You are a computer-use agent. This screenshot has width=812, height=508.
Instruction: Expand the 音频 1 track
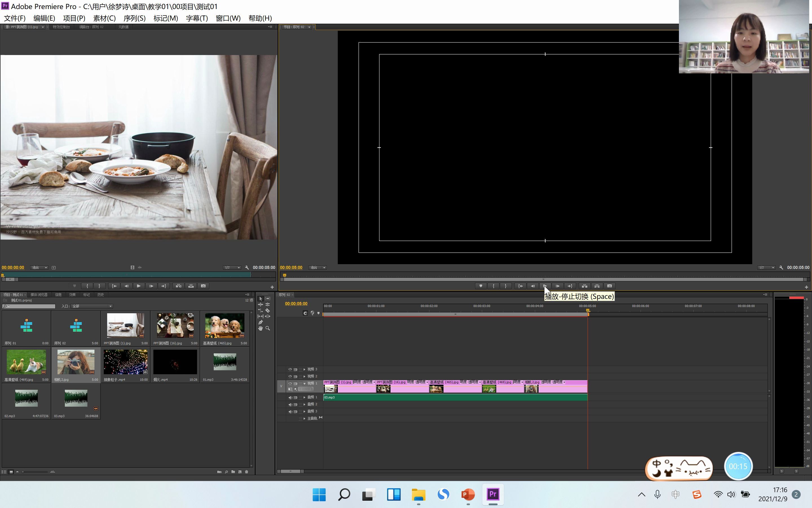tap(304, 398)
